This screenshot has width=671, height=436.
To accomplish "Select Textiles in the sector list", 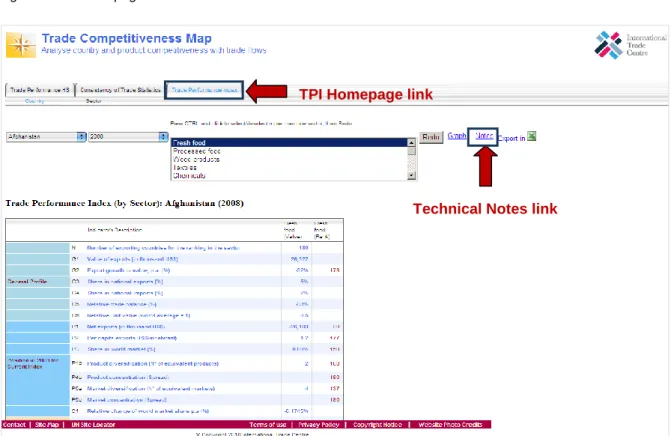I will pyautogui.click(x=290, y=167).
